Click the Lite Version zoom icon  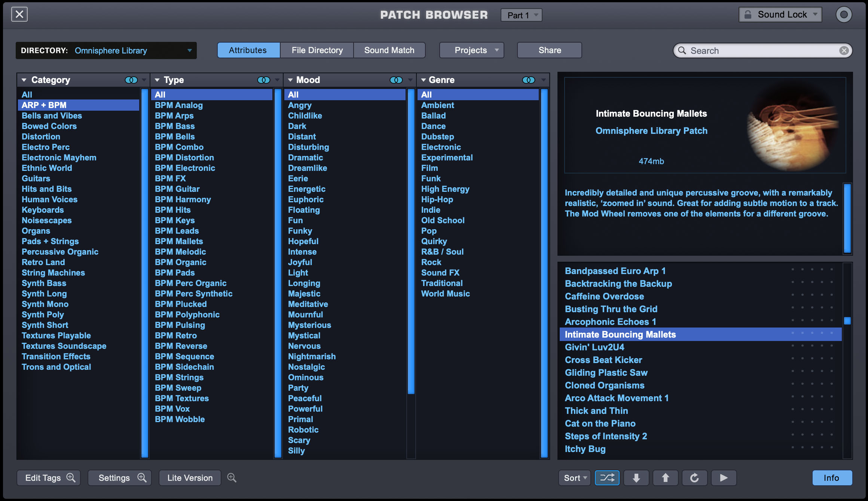click(232, 477)
